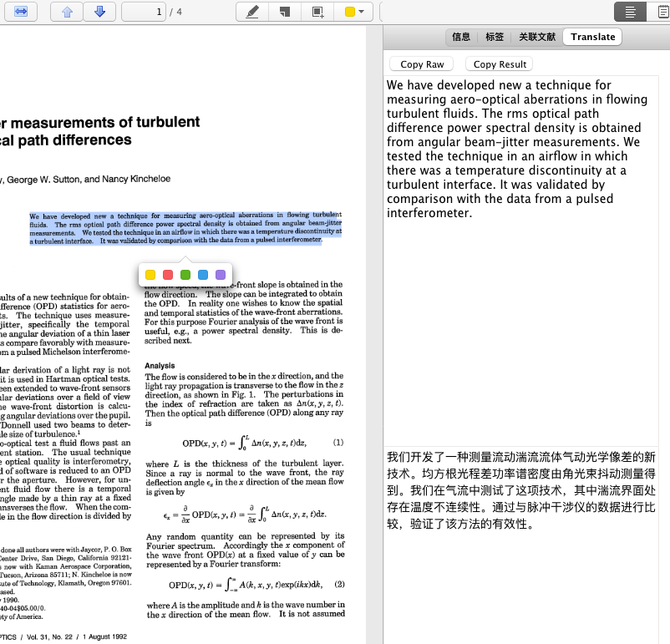Click the Copy Raw button
Screen dimensions: 670x644
[422, 64]
